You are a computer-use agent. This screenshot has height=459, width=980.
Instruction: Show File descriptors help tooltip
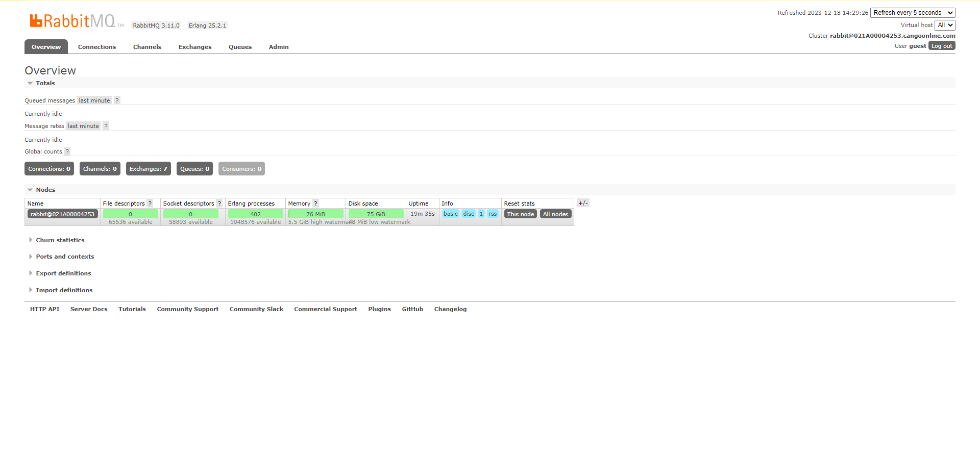[150, 203]
